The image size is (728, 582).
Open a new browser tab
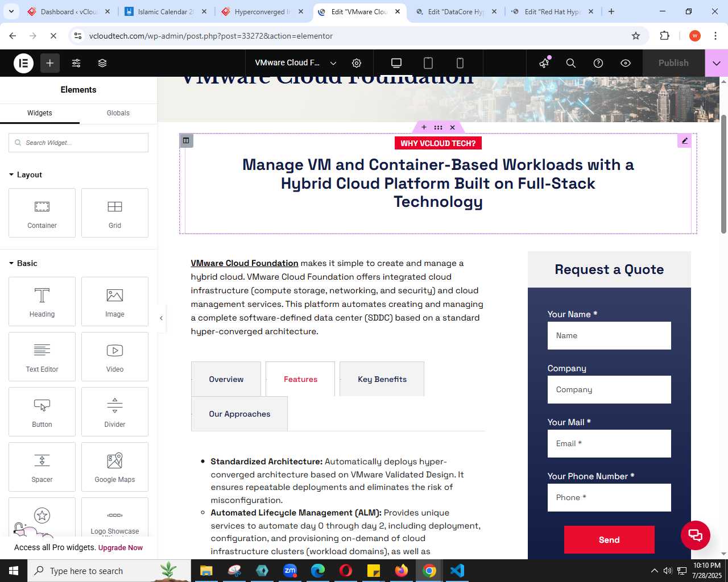(x=611, y=11)
